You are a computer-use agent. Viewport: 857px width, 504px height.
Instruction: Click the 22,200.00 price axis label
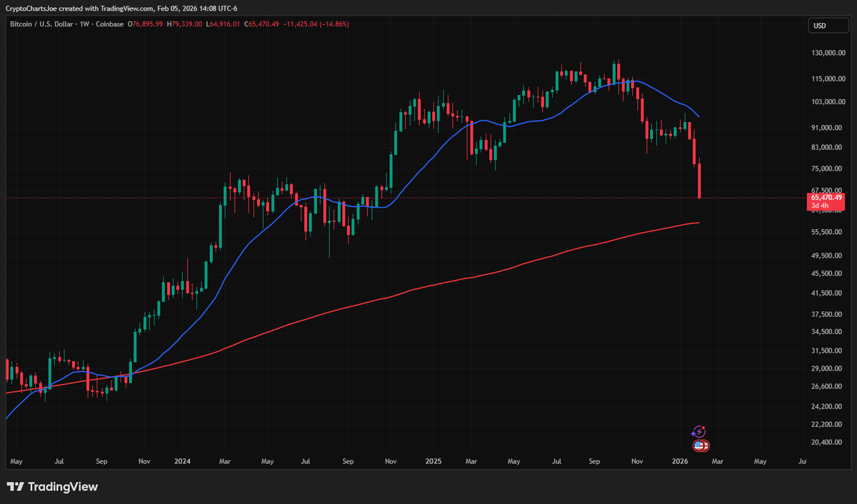pyautogui.click(x=828, y=425)
